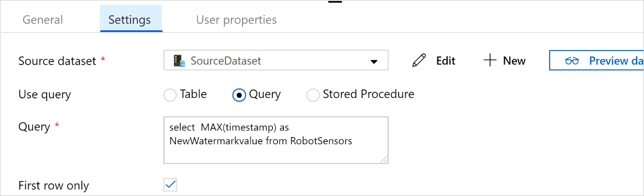Image resolution: width=644 pixels, height=196 pixels.
Task: Click the glasses Preview data icon
Action: [572, 61]
